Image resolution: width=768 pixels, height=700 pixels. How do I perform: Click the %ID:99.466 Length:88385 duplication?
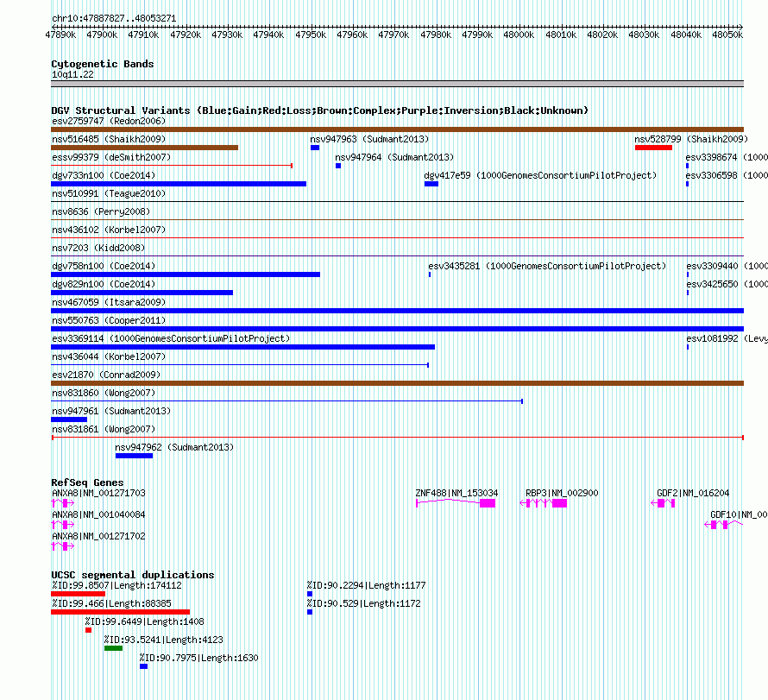point(120,612)
